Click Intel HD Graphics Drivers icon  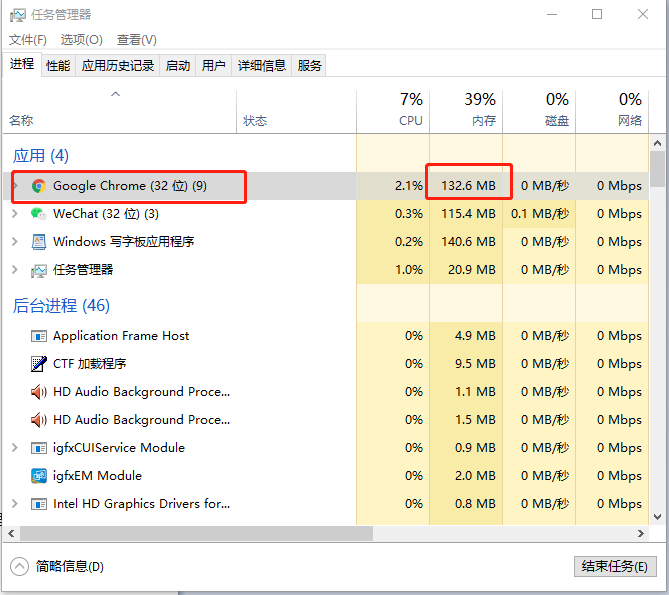[39, 505]
